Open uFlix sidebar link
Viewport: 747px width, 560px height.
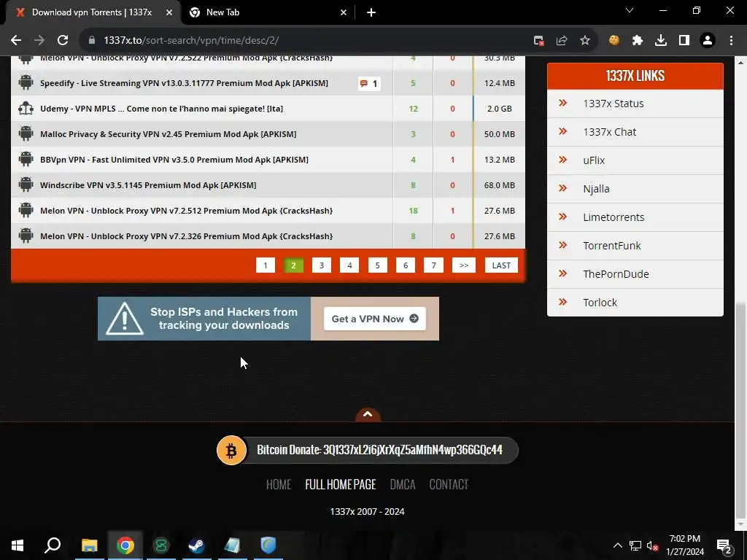point(594,160)
